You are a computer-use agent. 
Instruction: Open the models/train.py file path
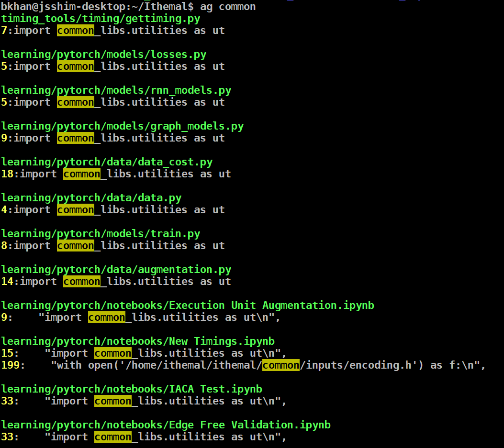[101, 234]
